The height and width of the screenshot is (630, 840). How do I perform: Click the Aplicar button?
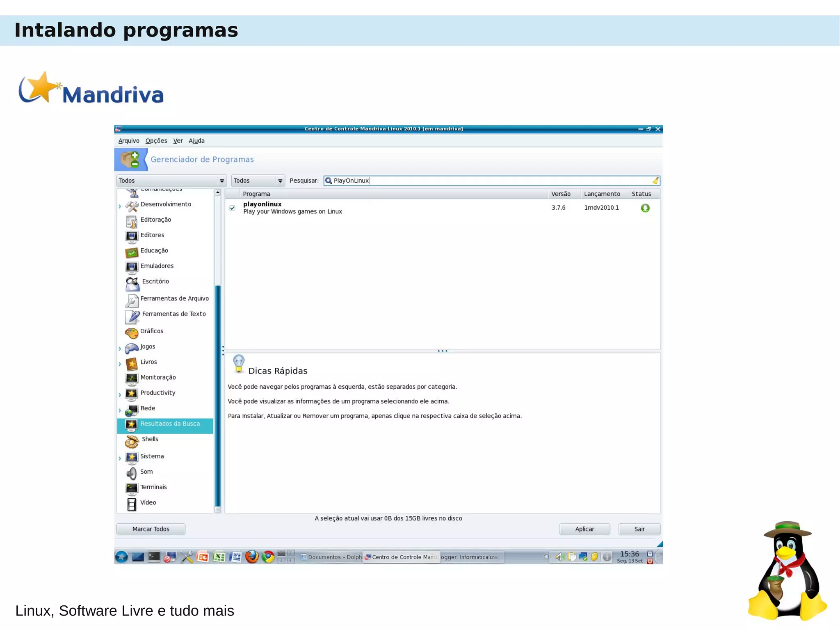point(584,529)
